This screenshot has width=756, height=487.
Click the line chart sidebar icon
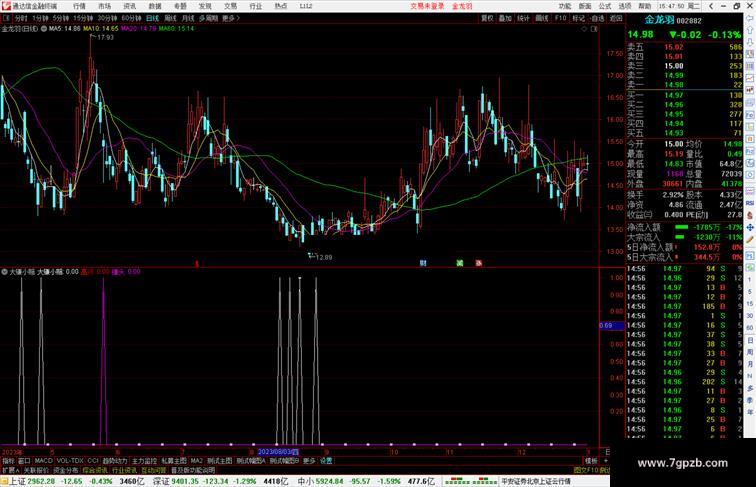coord(750,78)
